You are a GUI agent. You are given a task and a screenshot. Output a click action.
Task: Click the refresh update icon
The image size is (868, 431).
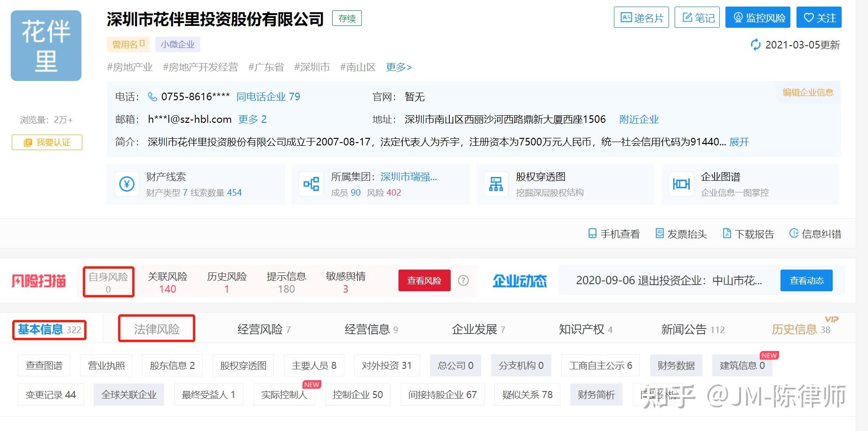coord(756,45)
